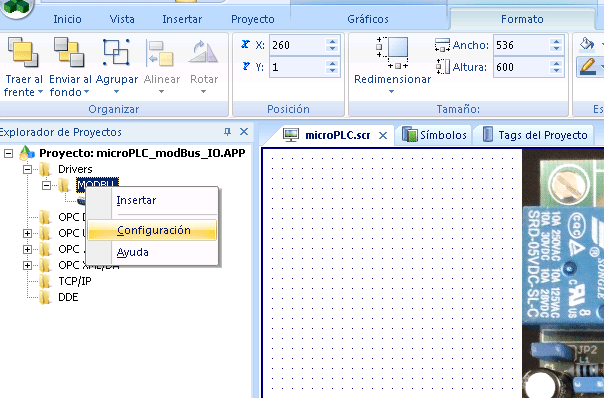The image size is (604, 398).
Task: Click the Redimensionar icon
Action: [x=393, y=52]
